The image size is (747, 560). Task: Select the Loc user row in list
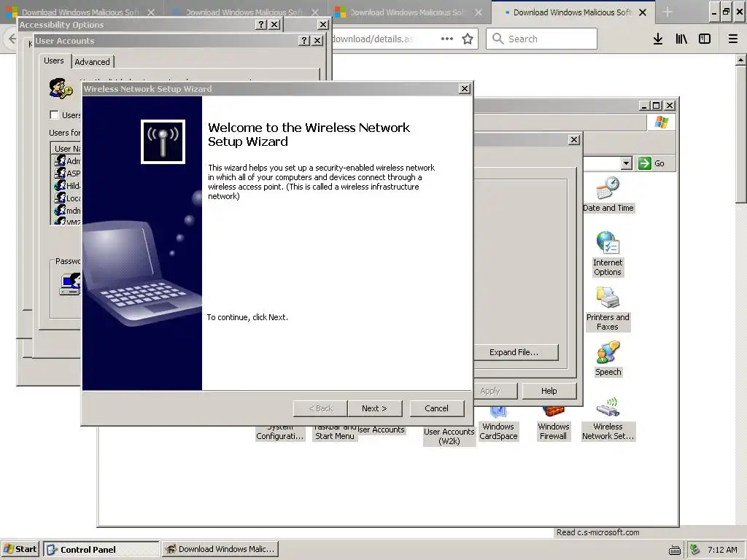[66, 198]
